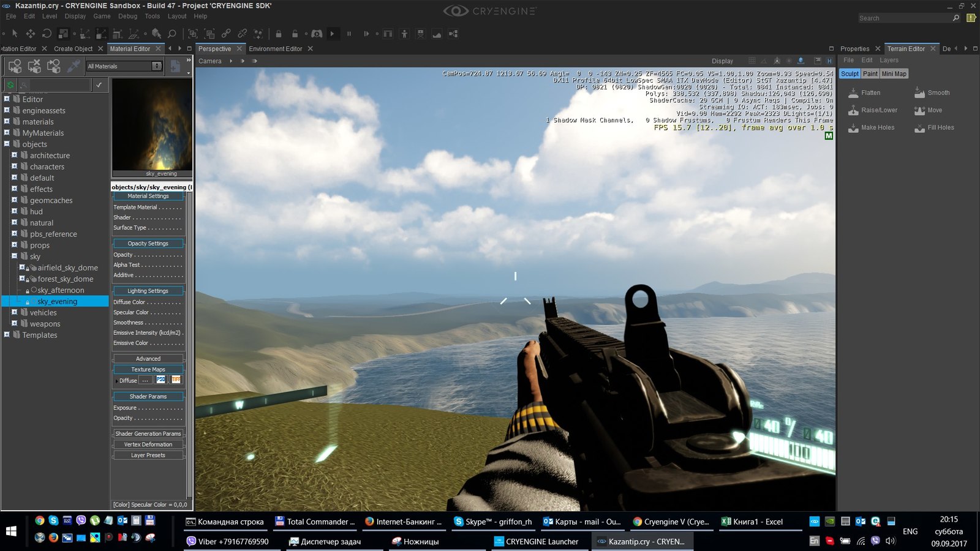Select the arrow selection tool in toolbar
The image size is (980, 551).
tap(15, 34)
